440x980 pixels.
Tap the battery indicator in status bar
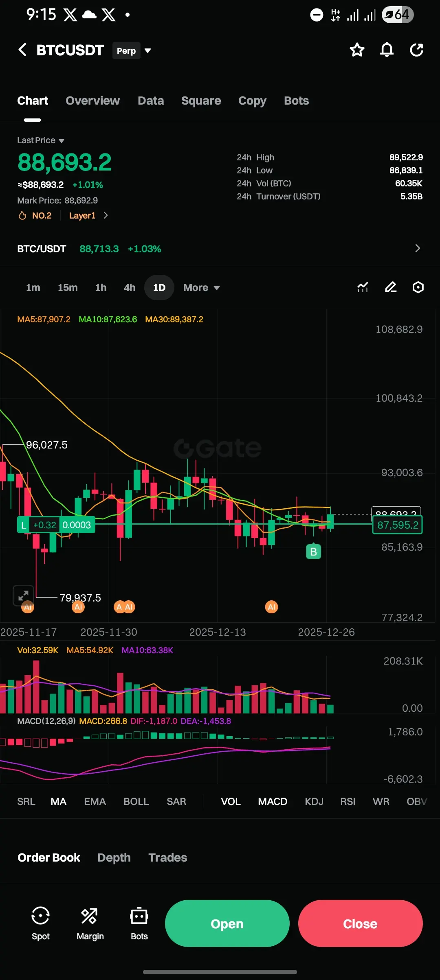tap(398, 15)
